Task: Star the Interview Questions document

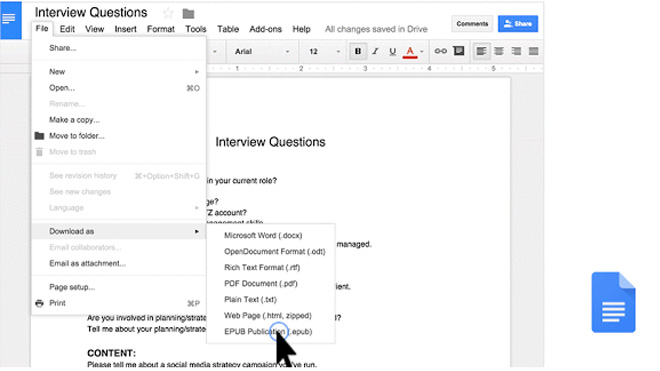Action: tap(168, 13)
